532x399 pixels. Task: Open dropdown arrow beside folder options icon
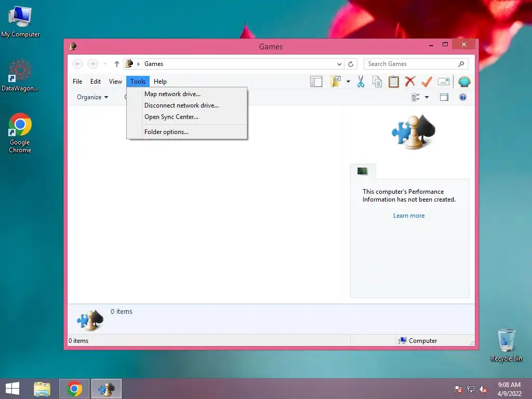(348, 82)
